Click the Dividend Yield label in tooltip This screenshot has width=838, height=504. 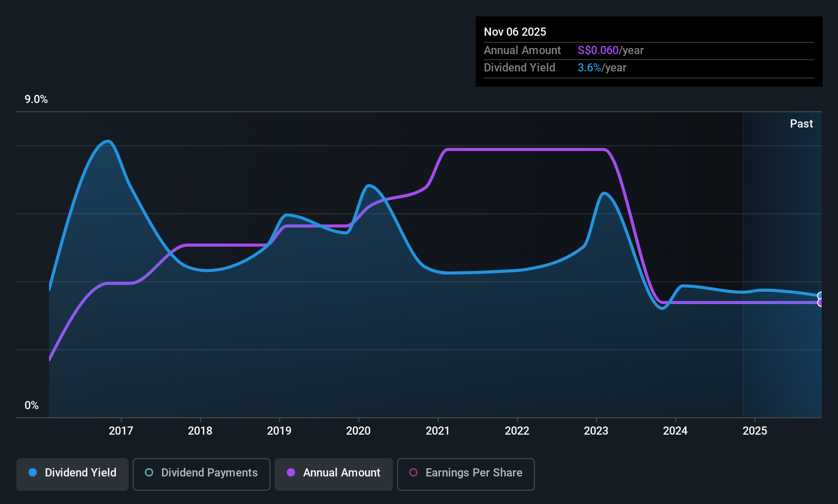[520, 67]
